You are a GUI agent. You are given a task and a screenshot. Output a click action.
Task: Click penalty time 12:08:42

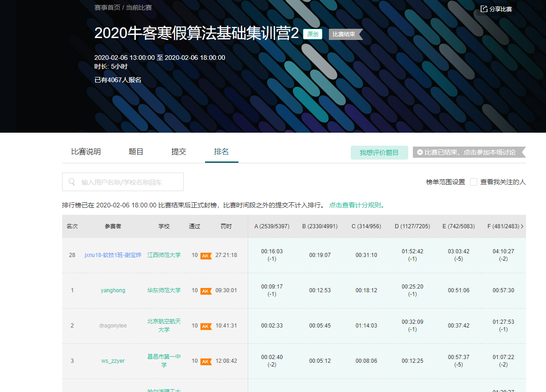click(226, 360)
